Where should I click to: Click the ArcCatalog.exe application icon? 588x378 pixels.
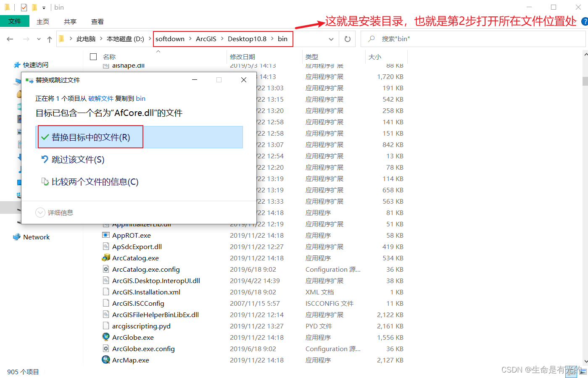pyautogui.click(x=106, y=258)
